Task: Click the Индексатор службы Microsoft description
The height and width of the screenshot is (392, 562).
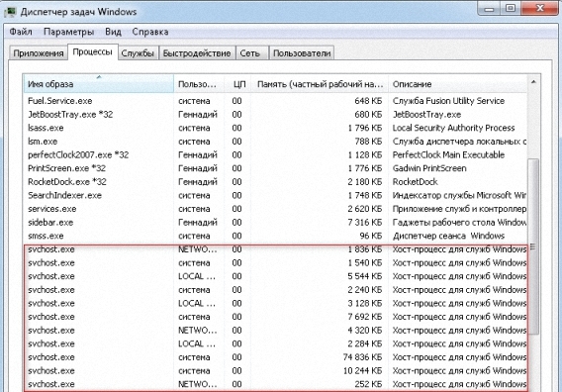Action: point(459,195)
